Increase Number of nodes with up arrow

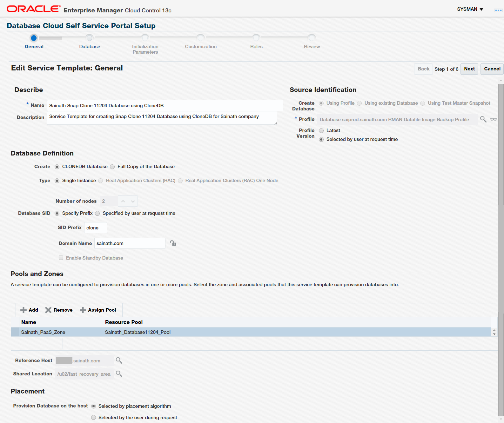tap(123, 201)
